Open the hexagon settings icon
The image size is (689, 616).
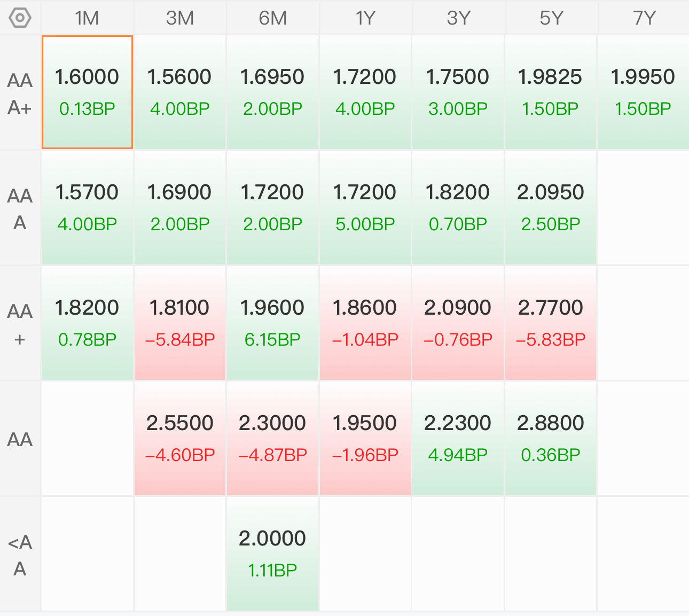pyautogui.click(x=20, y=18)
